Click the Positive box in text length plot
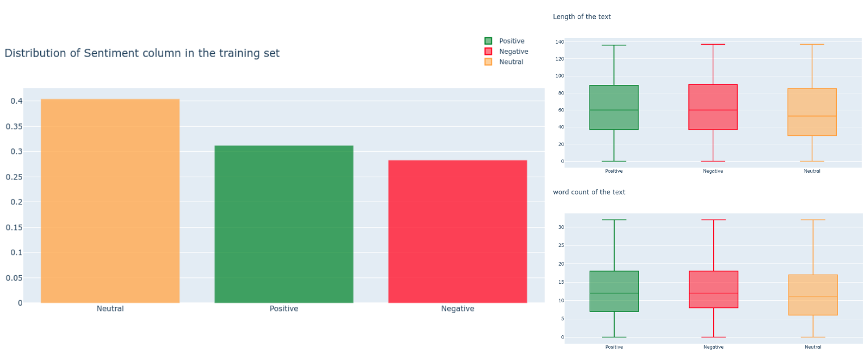 [x=613, y=108]
